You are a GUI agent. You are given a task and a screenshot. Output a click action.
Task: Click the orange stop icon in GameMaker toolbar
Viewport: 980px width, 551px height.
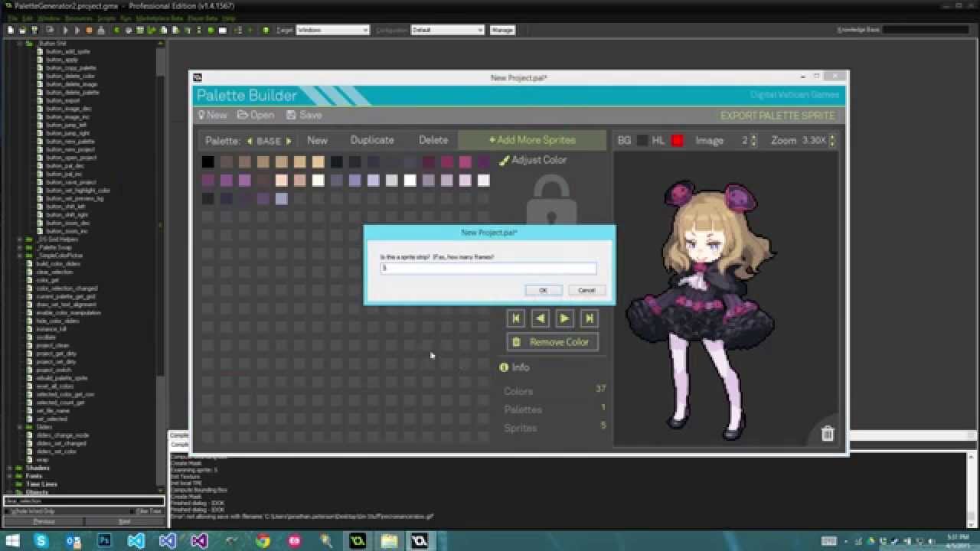[x=89, y=30]
